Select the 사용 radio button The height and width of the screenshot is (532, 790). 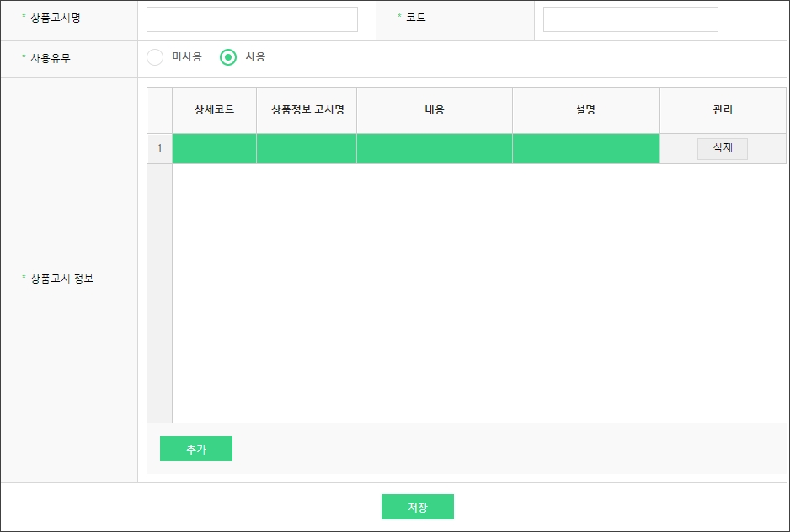pos(228,57)
